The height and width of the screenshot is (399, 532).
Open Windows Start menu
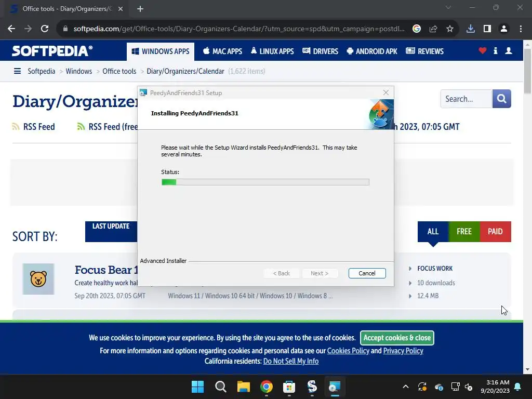point(197,387)
